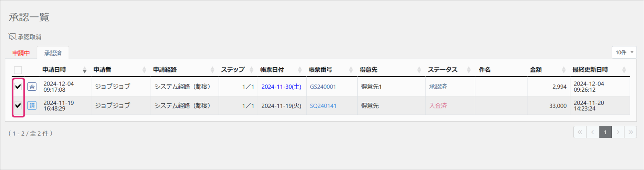Open the 10件 page size dropdown
Viewport: 644px width, 170px height.
pyautogui.click(x=624, y=53)
